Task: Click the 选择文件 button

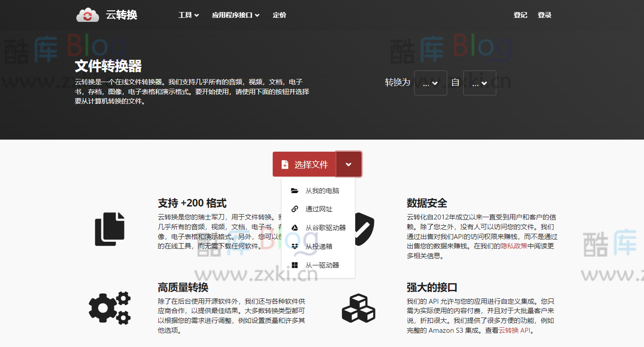Action: click(x=304, y=164)
